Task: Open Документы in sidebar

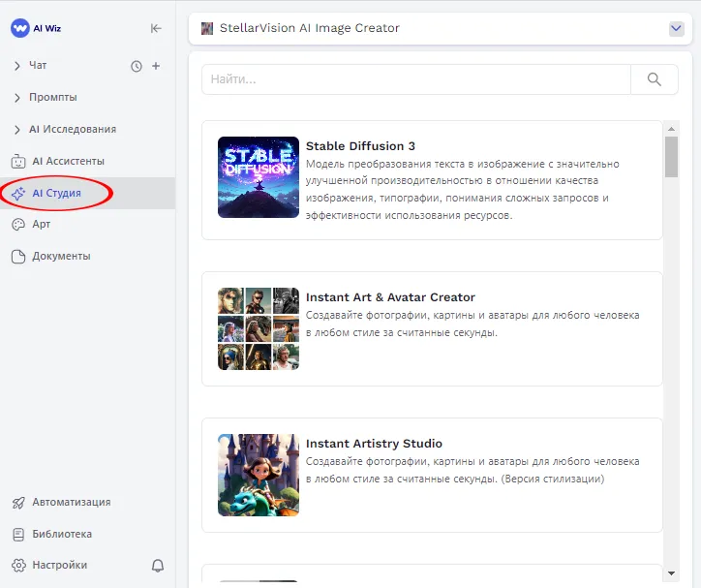Action: click(x=60, y=256)
